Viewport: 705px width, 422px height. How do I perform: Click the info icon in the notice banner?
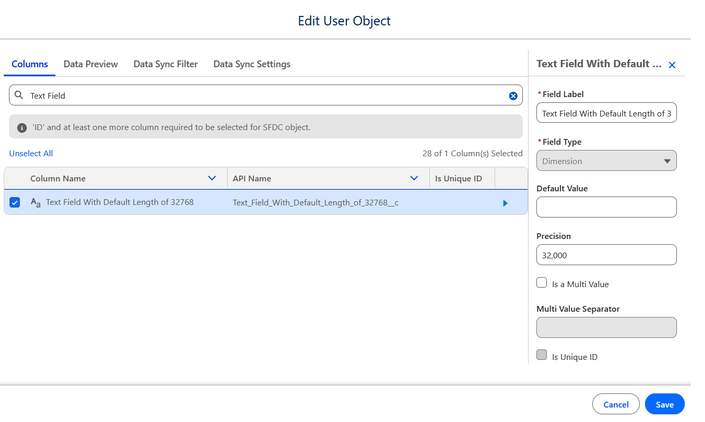22,128
